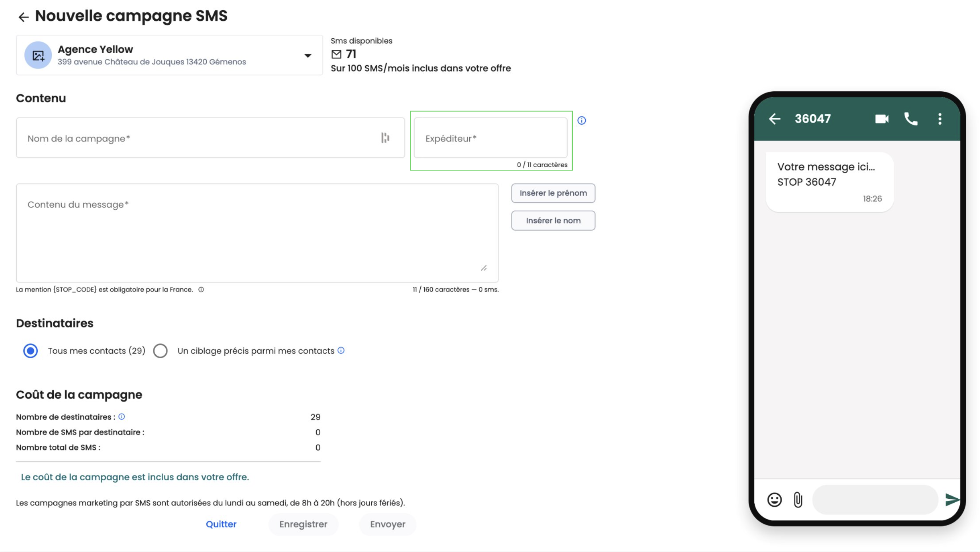
Task: Go back using arrow beside Nouvelle campagne SMS
Action: click(x=24, y=17)
